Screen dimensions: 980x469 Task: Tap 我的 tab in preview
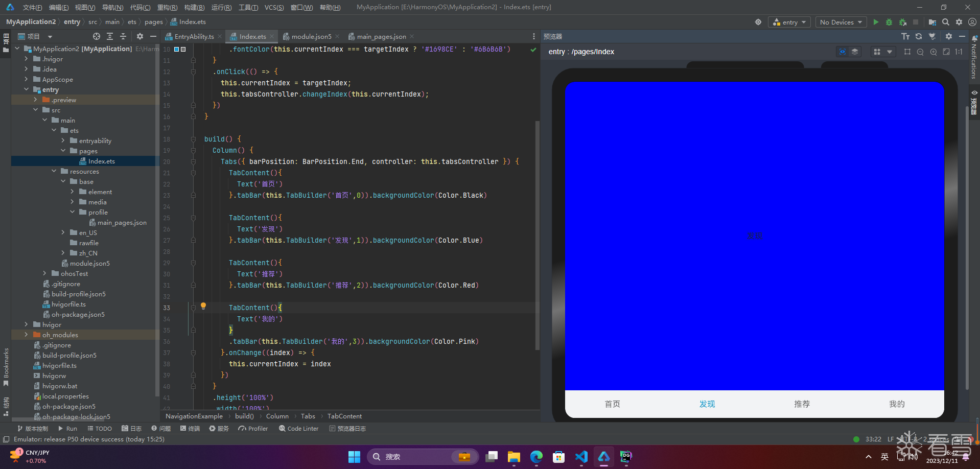click(x=897, y=404)
